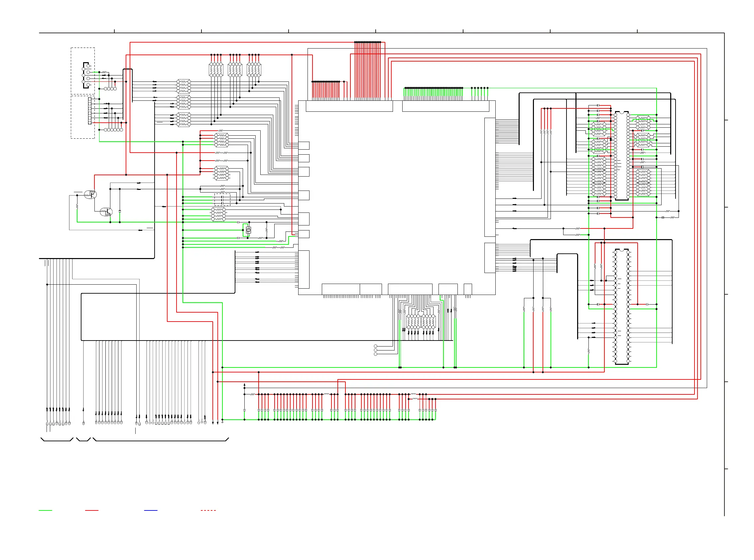Click the solid red line legend swatch
The width and height of the screenshot is (754, 560).
[91, 510]
